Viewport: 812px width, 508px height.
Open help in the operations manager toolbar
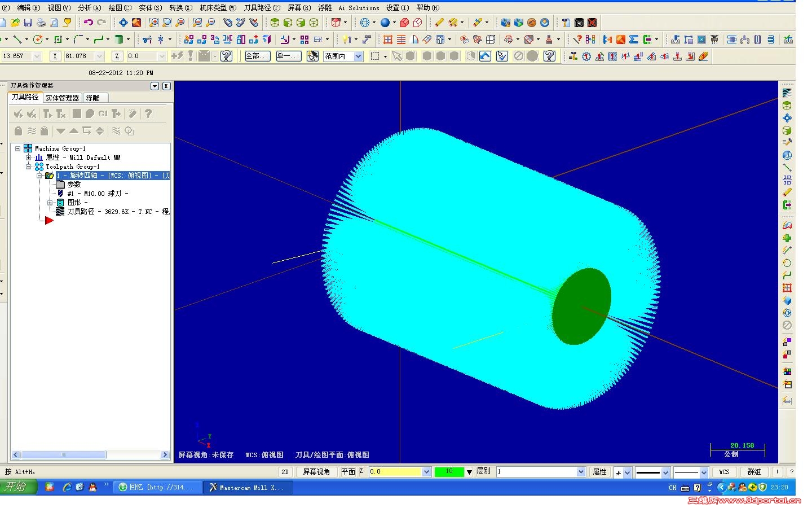pos(148,113)
